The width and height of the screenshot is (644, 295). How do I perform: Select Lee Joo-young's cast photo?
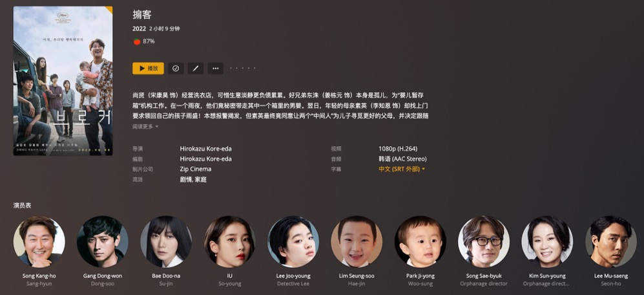point(293,241)
